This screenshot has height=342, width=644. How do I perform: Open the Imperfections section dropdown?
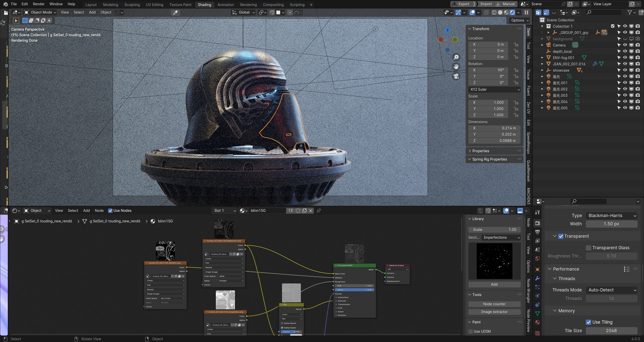coord(501,237)
